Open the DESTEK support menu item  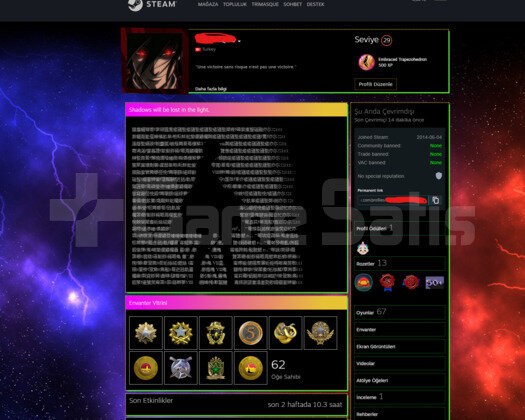[315, 4]
